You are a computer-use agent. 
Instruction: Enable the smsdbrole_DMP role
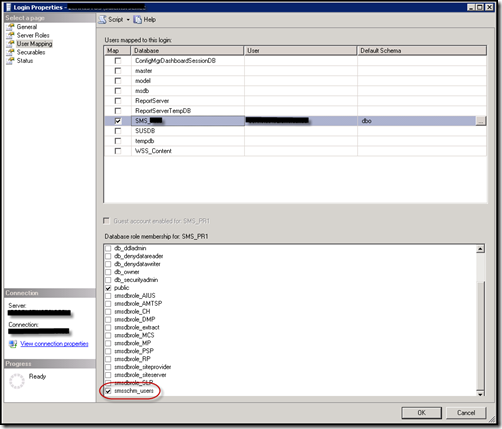108,320
